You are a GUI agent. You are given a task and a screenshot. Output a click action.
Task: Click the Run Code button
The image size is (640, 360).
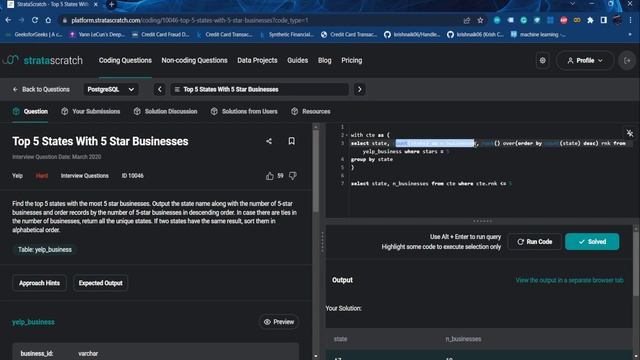tap(535, 242)
